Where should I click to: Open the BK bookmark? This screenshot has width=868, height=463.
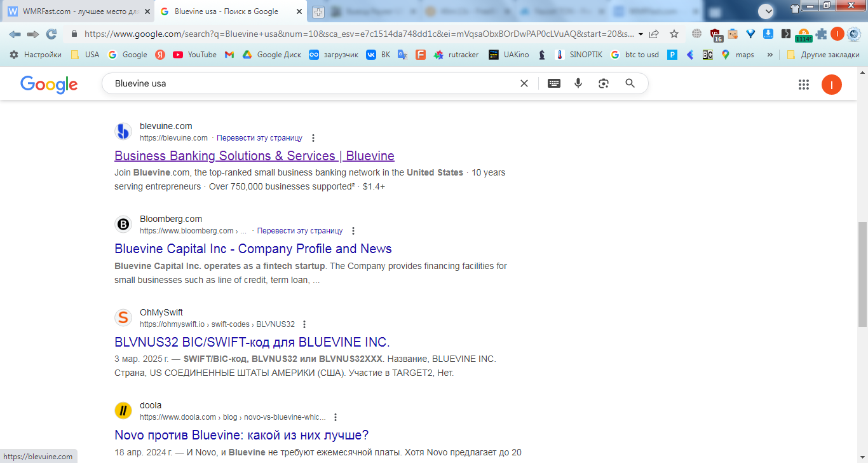click(x=378, y=55)
